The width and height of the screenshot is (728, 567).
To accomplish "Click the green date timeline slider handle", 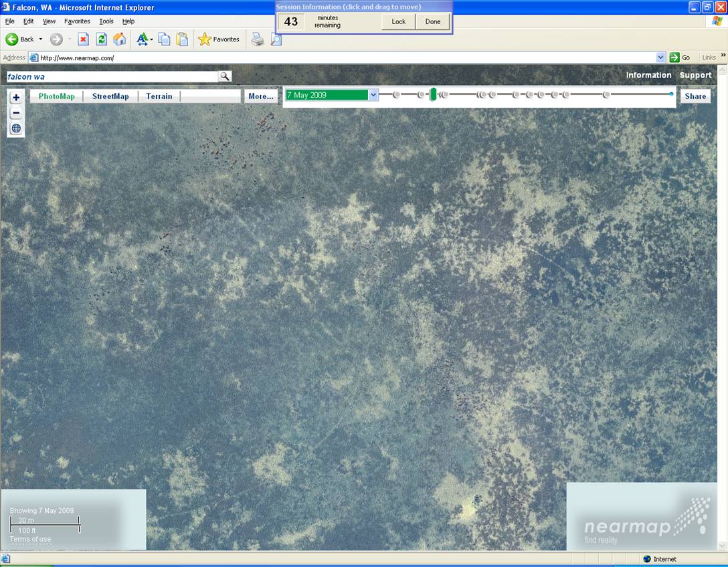I will [433, 94].
